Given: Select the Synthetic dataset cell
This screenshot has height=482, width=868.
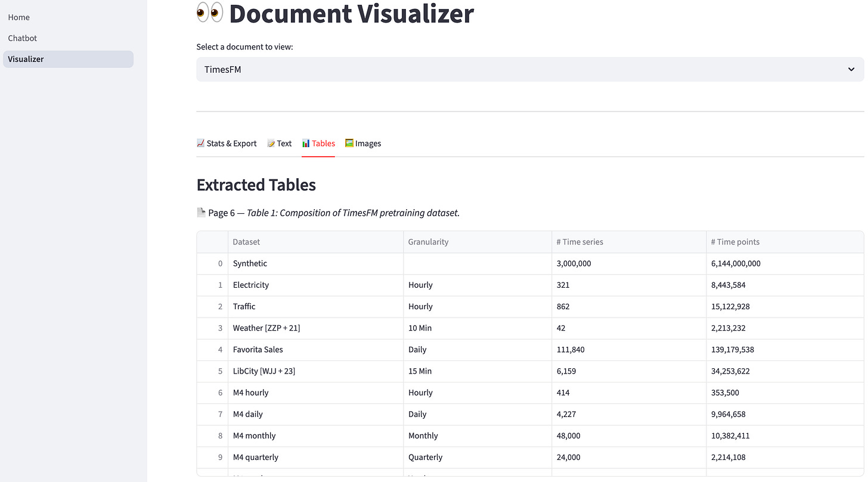Looking at the screenshot, I should tap(315, 263).
